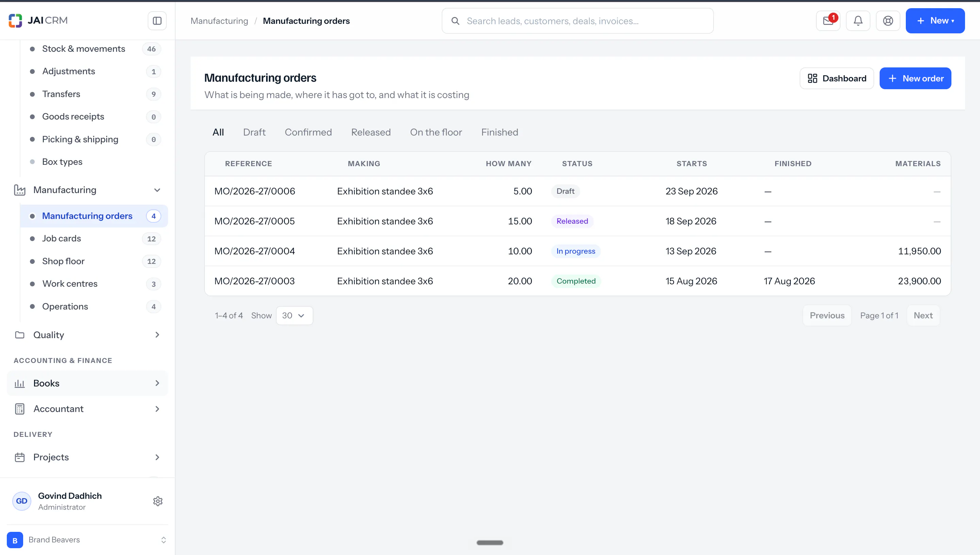The image size is (980, 555).
Task: Click the plus icon in New order
Action: (x=892, y=78)
